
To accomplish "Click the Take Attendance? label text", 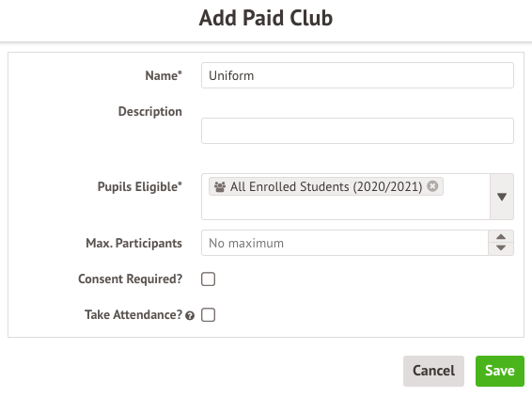I will (133, 315).
